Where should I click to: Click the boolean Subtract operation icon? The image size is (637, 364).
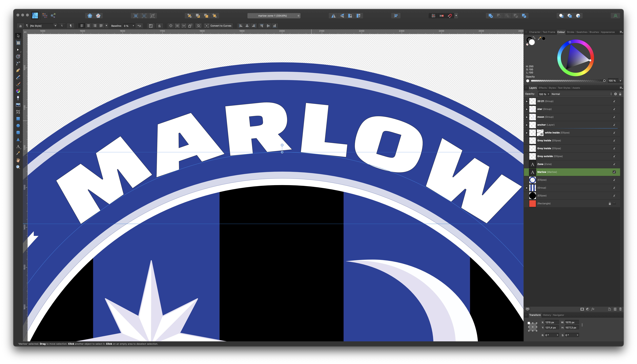tap(499, 16)
